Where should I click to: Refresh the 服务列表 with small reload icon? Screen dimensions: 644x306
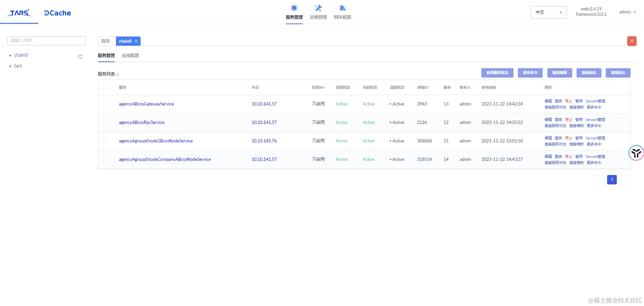pos(117,75)
